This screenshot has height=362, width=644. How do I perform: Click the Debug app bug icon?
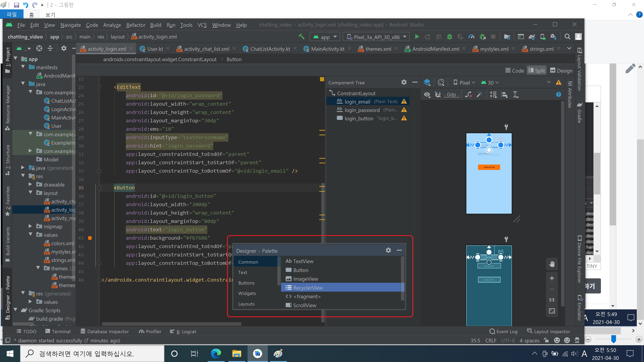(449, 37)
